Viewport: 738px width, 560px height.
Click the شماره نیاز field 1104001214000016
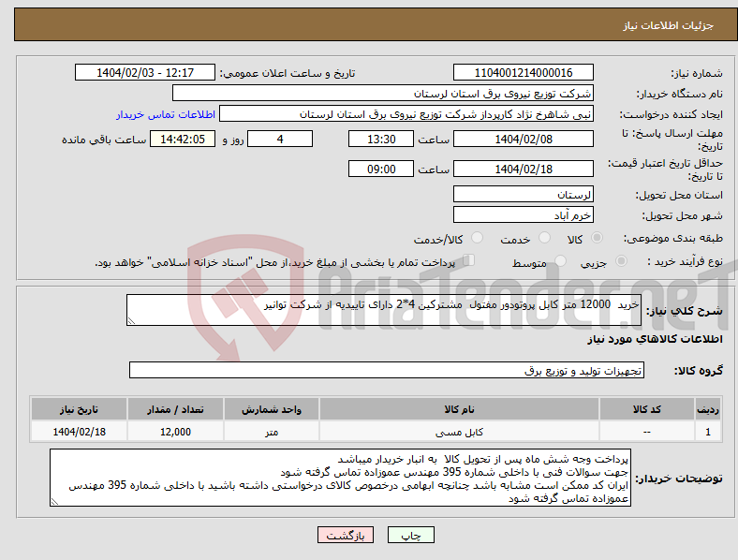(x=523, y=73)
